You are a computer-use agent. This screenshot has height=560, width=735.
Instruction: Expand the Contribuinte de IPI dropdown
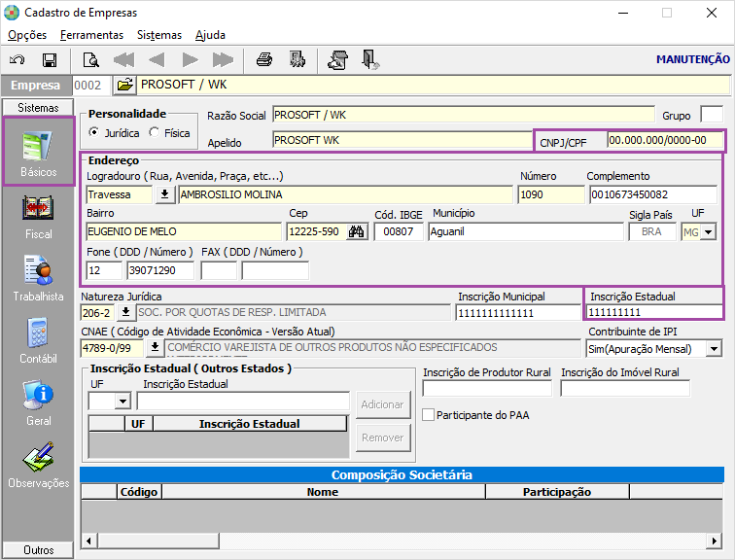pyautogui.click(x=714, y=349)
